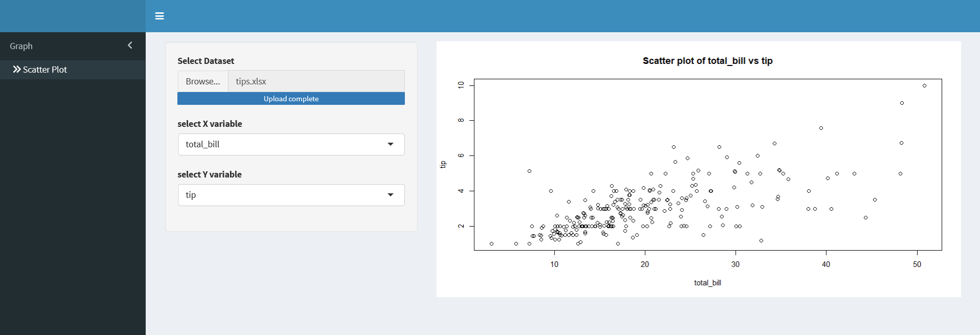Collapse the Graph menu using the chevron
Screen dimensions: 980x335
[130, 46]
